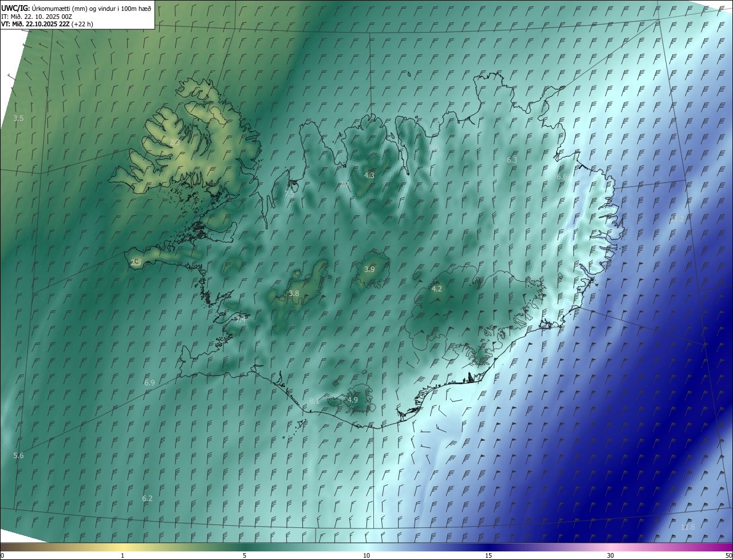Click the 4.2 value label on map
The width and height of the screenshot is (733, 560).
[436, 289]
